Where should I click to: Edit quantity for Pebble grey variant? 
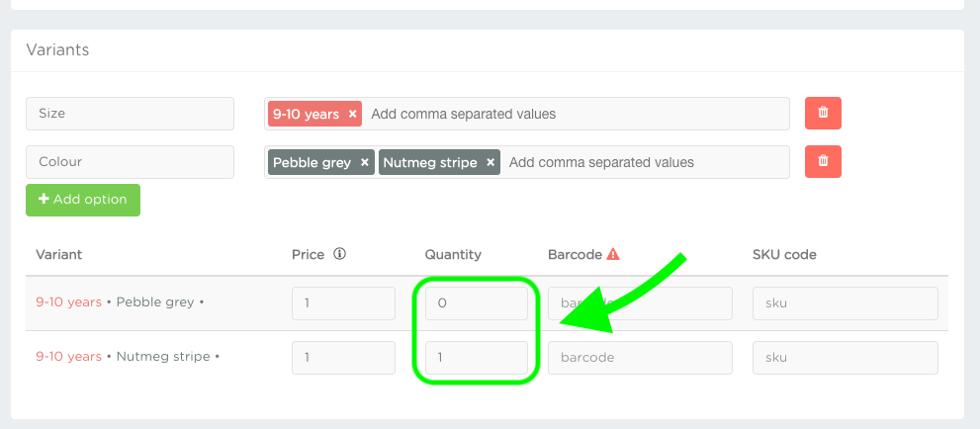point(476,303)
